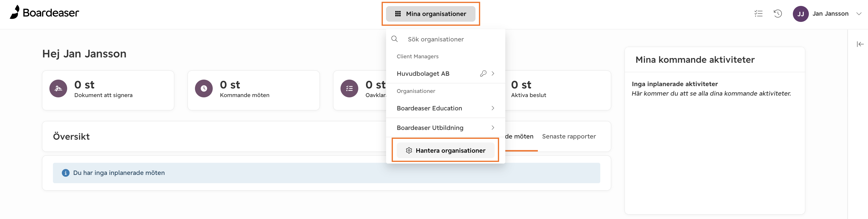The image size is (868, 219).
Task: Open the task checklist icon in header
Action: coord(758,14)
